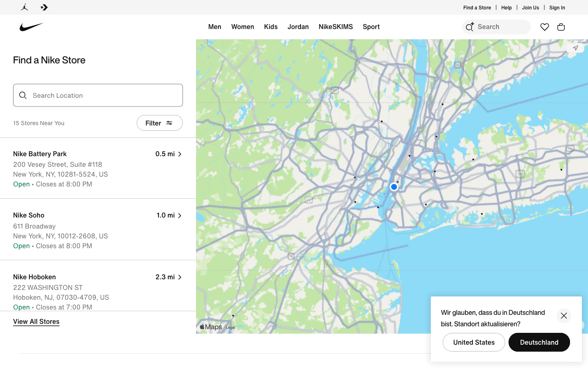Open the View All Stores link
Image resolution: width=588 pixels, height=368 pixels.
point(36,321)
